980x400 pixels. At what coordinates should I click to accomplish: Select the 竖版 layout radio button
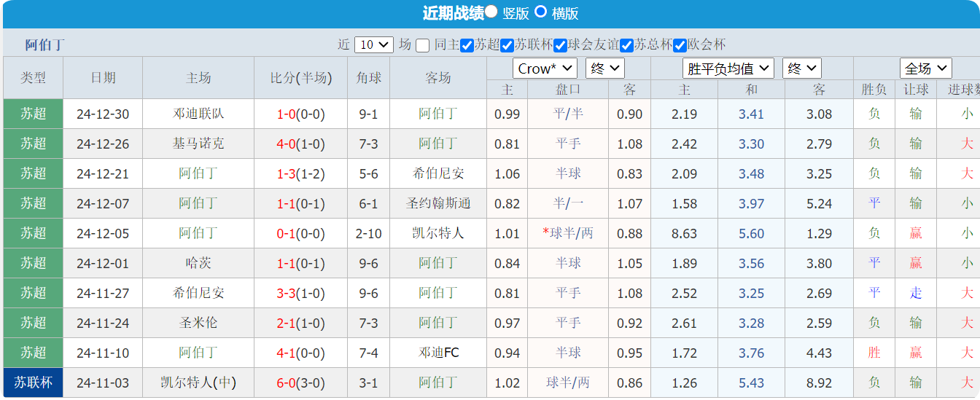pos(491,12)
